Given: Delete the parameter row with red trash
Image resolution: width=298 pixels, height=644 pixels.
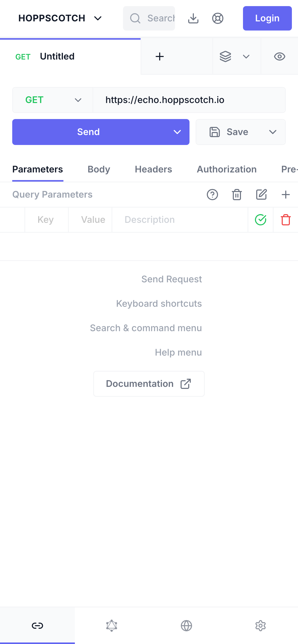Looking at the screenshot, I should point(286,220).
